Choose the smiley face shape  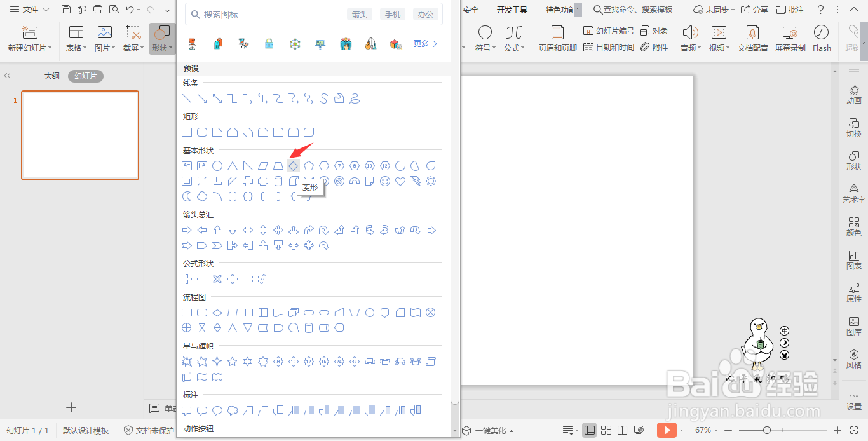385,181
